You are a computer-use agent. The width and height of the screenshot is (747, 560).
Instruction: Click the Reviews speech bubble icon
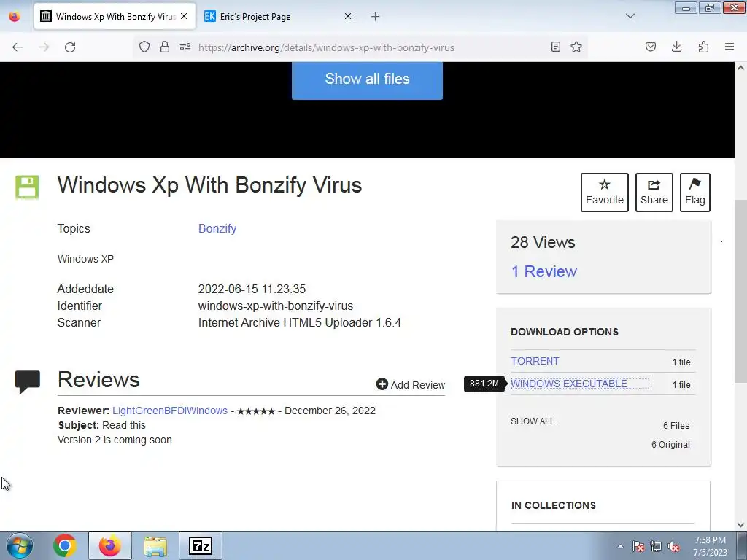click(28, 382)
